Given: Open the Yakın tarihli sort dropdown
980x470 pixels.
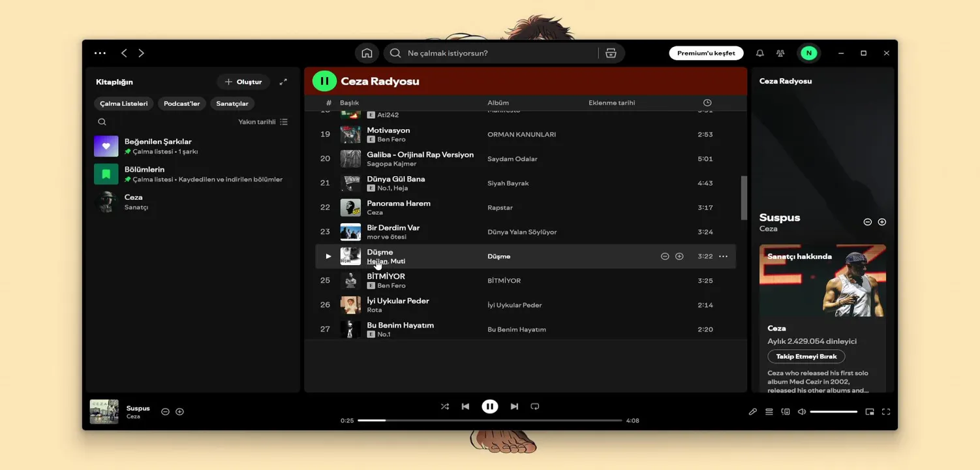Looking at the screenshot, I should [263, 122].
